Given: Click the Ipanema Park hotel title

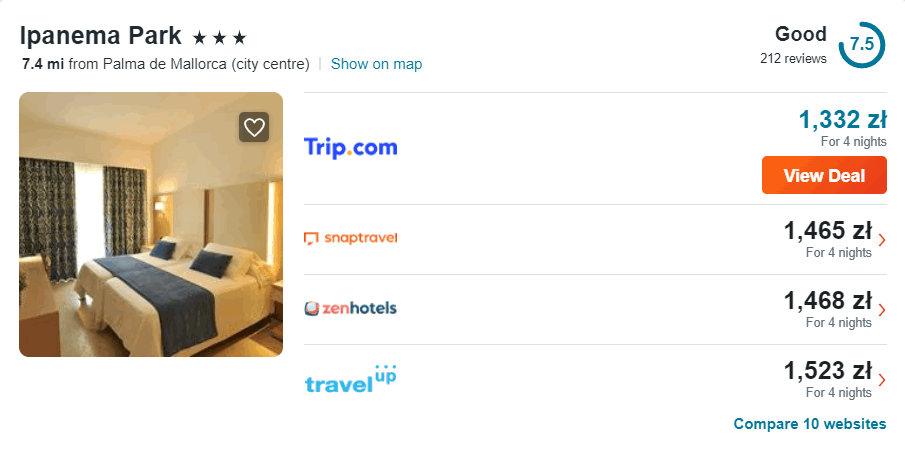Looking at the screenshot, I should 100,36.
